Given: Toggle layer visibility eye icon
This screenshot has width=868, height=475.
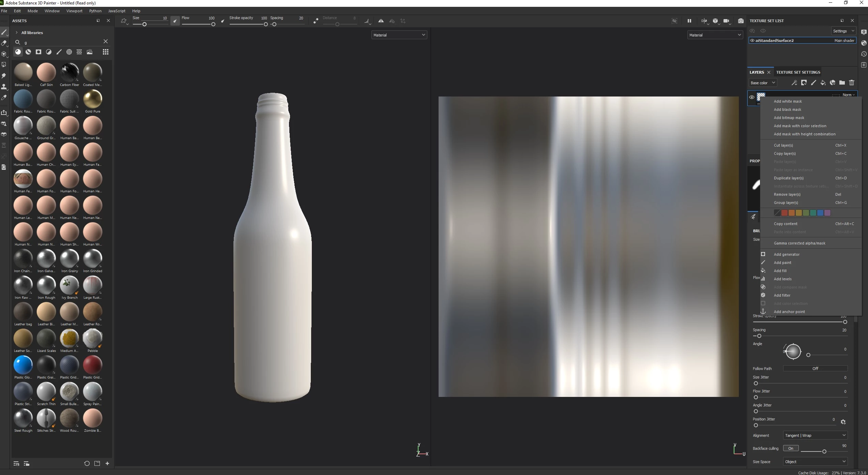Looking at the screenshot, I should [x=751, y=98].
